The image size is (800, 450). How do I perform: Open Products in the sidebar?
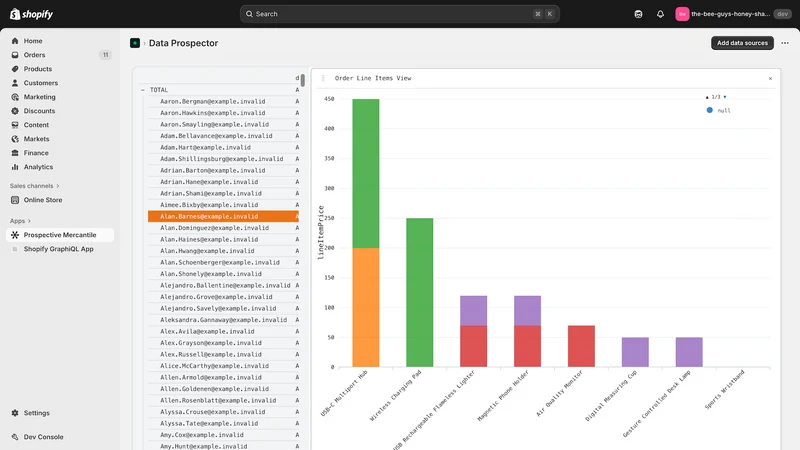click(x=60, y=69)
